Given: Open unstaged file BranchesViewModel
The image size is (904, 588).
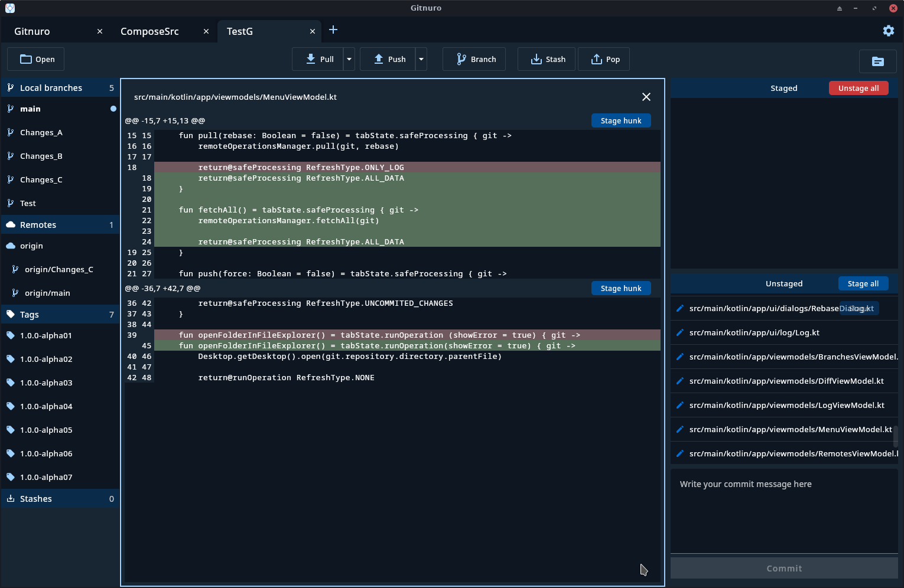Looking at the screenshot, I should [784, 357].
